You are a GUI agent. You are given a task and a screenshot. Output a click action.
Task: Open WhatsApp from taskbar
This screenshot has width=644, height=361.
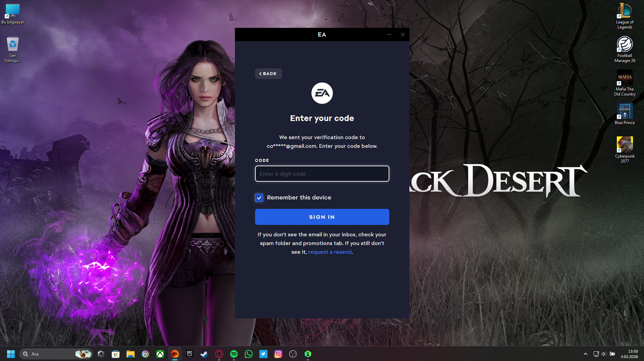(x=249, y=354)
